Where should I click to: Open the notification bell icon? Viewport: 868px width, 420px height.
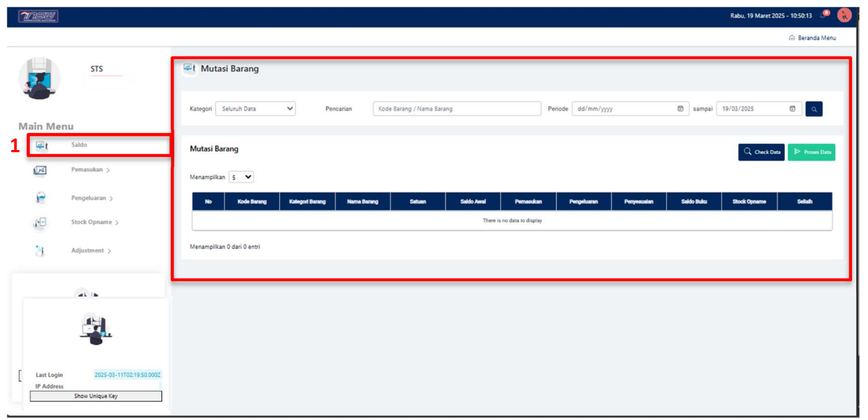coord(825,15)
